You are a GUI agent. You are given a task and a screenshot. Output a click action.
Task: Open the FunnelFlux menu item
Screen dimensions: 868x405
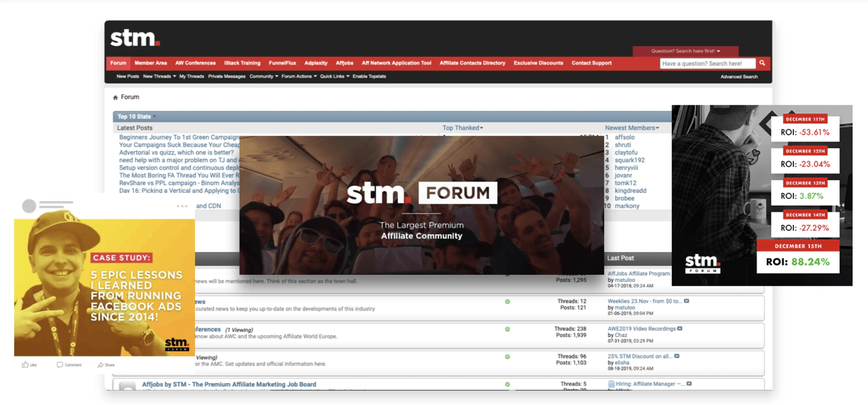tap(282, 63)
